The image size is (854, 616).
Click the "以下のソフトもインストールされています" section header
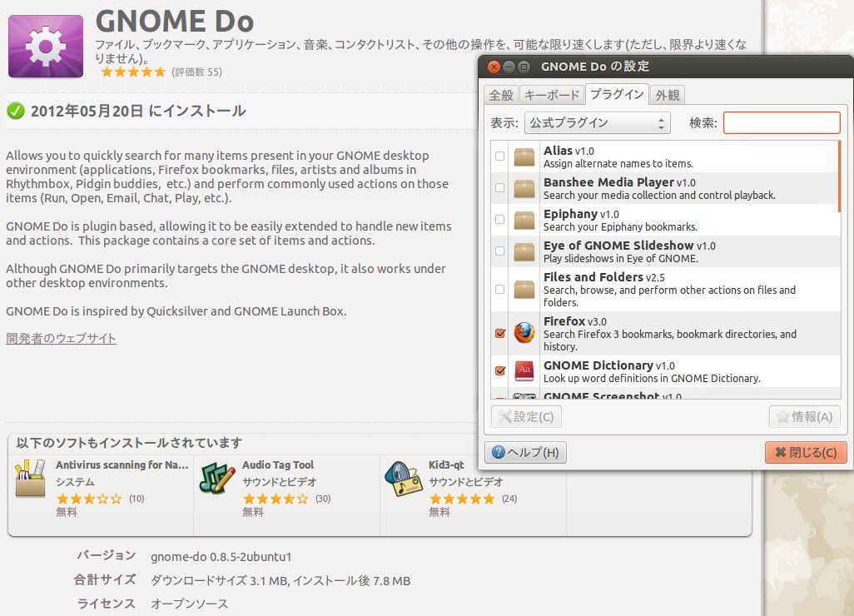pos(128,443)
